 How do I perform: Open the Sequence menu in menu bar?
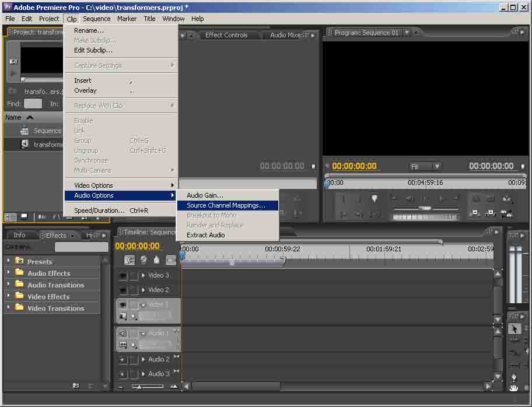tap(97, 19)
